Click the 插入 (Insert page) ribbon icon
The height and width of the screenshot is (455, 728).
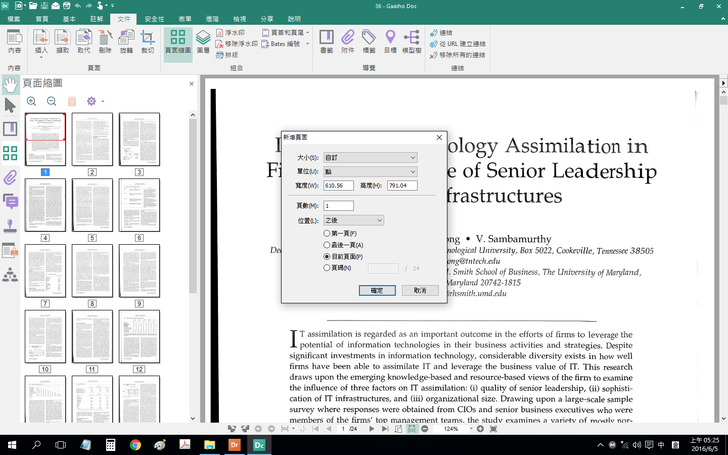pyautogui.click(x=41, y=40)
